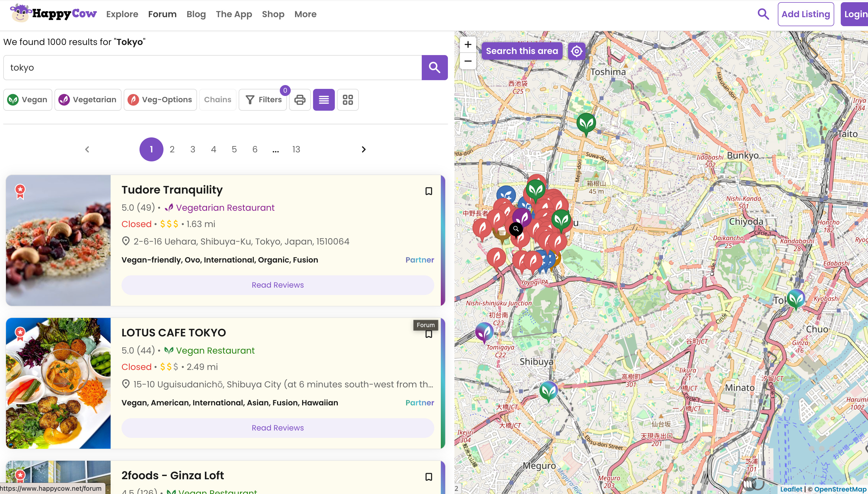Viewport: 868px width, 494px height.
Task: Click the print results icon
Action: coord(300,100)
